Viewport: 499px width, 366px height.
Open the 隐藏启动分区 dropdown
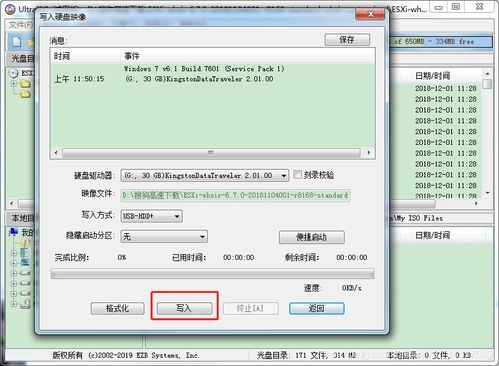coord(164,237)
